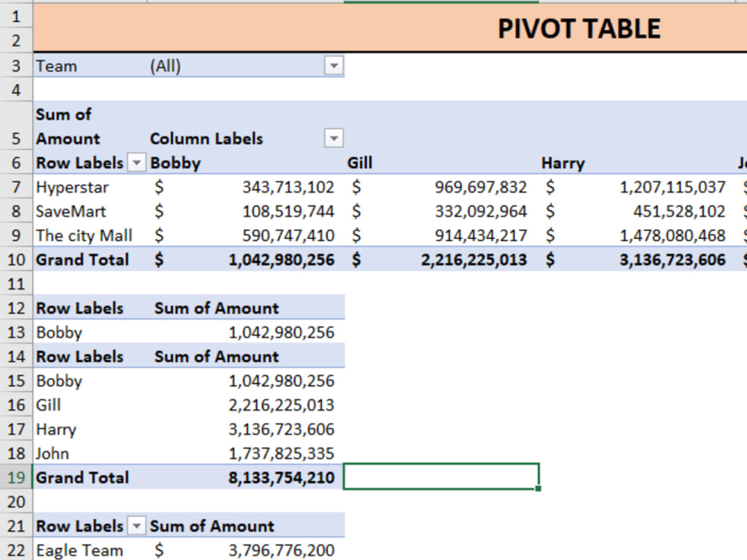
Task: Select the Harry column header cell
Action: [x=636, y=163]
